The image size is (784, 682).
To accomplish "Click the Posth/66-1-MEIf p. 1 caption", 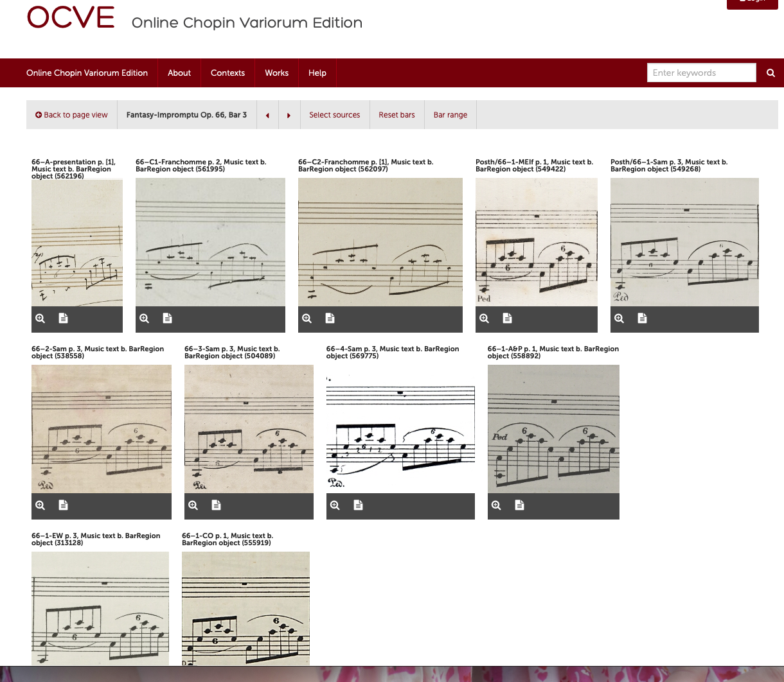I will point(535,166).
